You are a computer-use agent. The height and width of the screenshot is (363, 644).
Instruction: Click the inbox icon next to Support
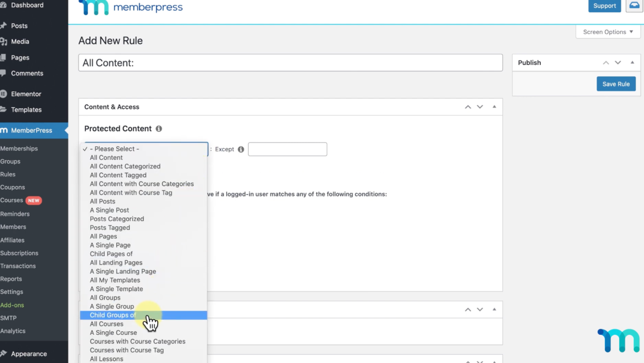coord(634,6)
